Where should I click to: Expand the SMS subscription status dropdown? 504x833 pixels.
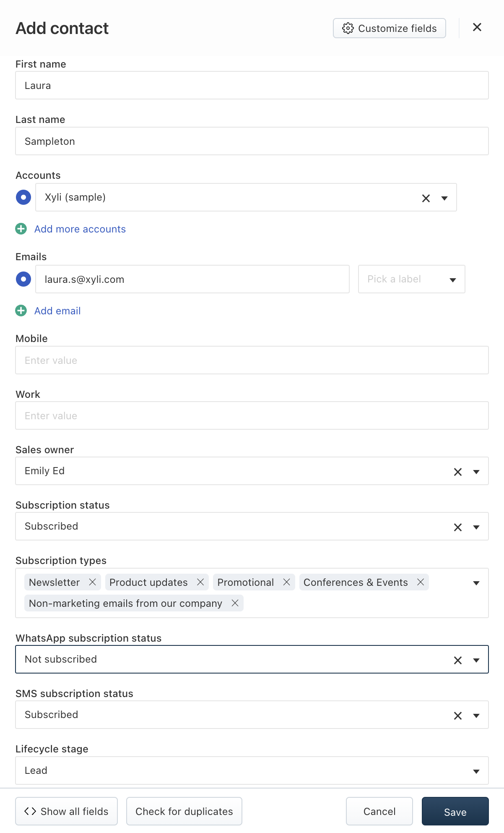click(x=476, y=715)
